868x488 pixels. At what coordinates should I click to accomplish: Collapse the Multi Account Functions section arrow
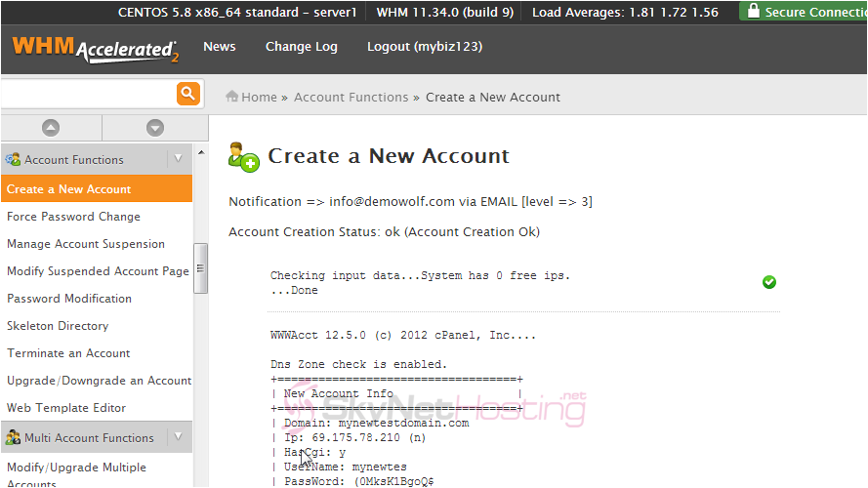[x=179, y=436]
